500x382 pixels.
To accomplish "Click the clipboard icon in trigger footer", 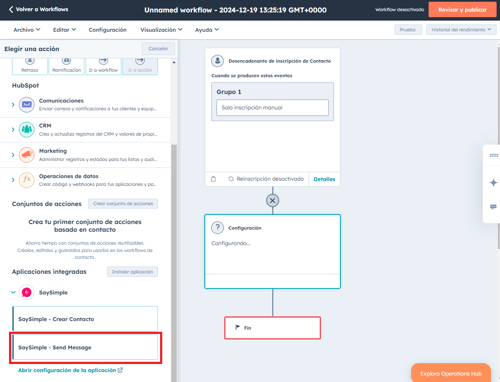I will coord(213,179).
